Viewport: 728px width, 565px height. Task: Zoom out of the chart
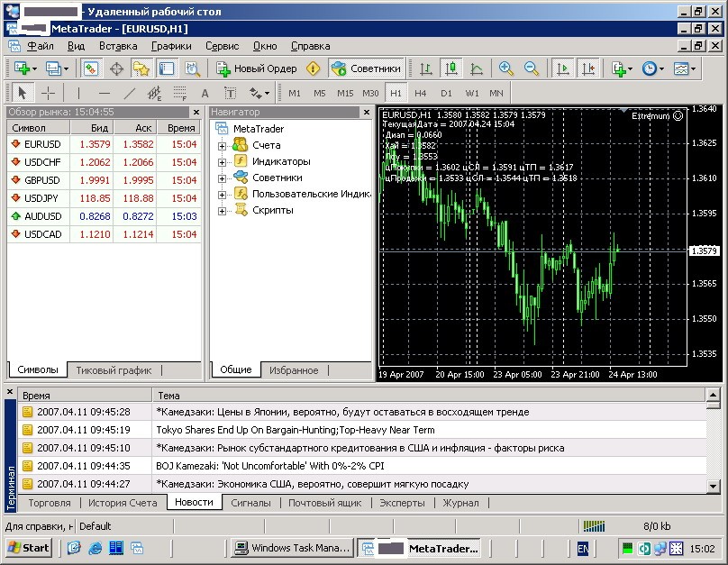click(x=532, y=68)
